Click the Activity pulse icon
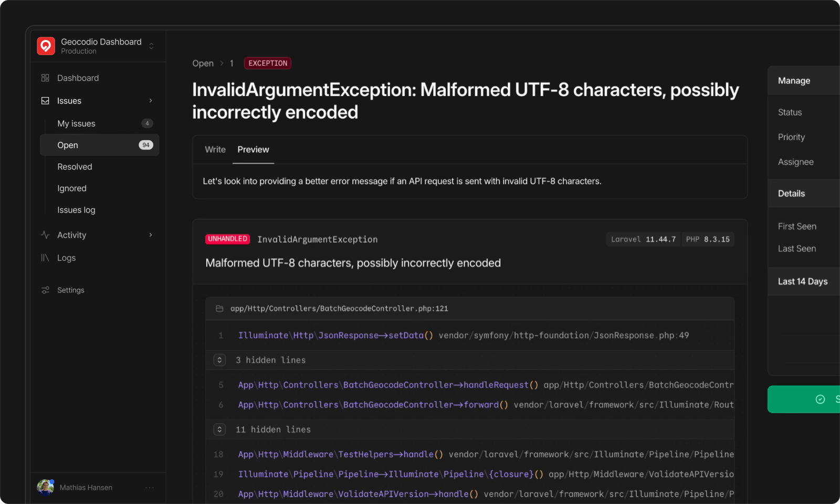Image resolution: width=840 pixels, height=504 pixels. (45, 235)
